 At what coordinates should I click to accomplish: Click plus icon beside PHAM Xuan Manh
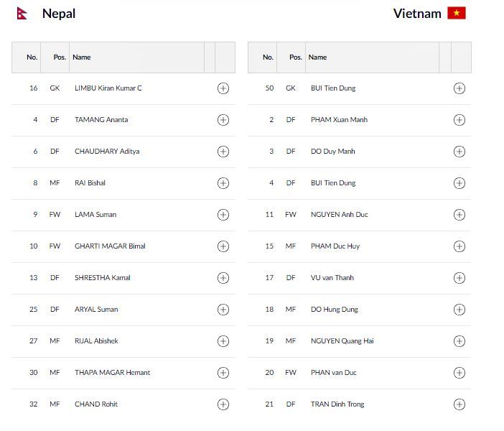point(459,120)
